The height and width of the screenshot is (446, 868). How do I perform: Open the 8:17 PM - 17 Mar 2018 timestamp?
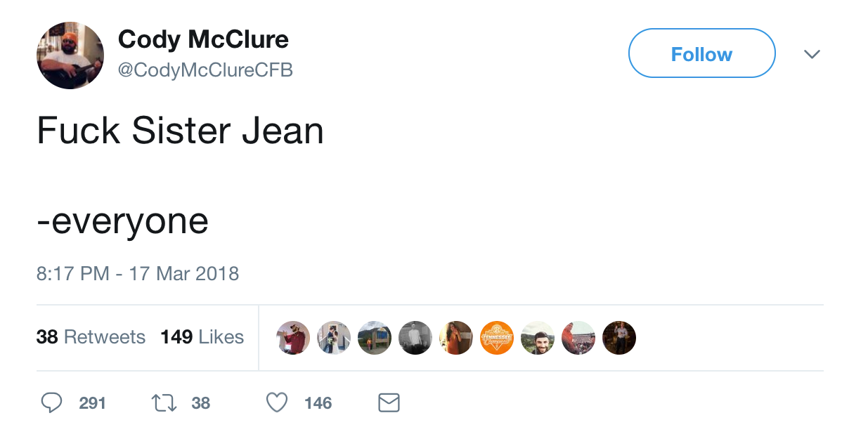[138, 273]
